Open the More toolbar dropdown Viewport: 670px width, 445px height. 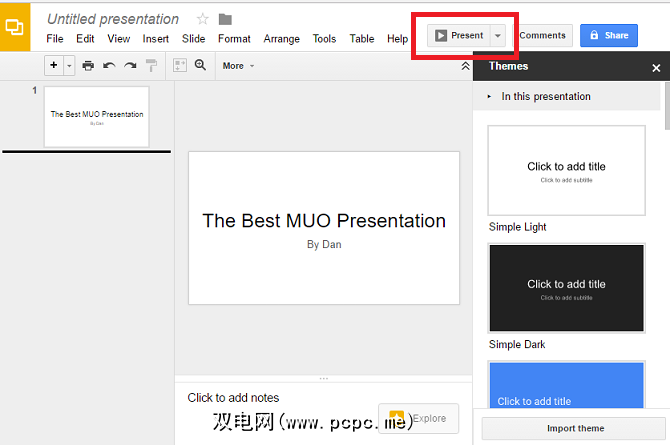pyautogui.click(x=238, y=66)
